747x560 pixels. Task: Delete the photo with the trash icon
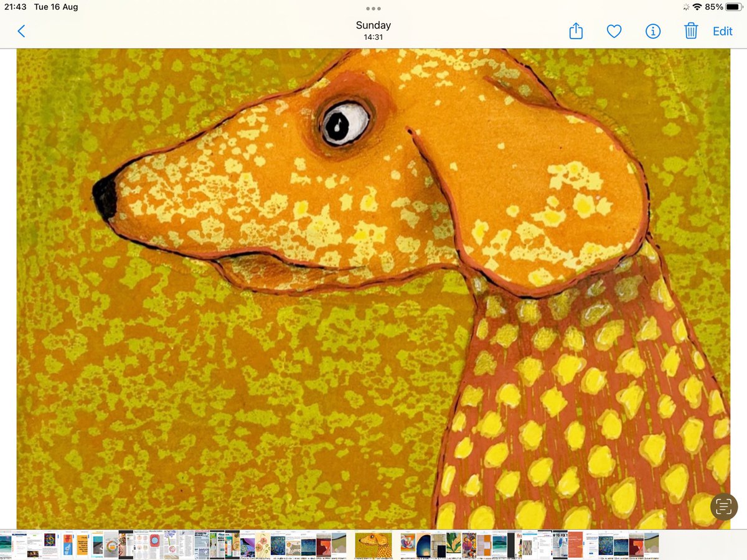691,30
